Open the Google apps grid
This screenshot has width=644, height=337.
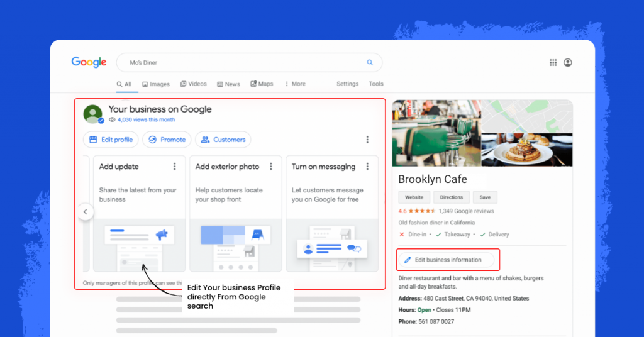pos(553,62)
